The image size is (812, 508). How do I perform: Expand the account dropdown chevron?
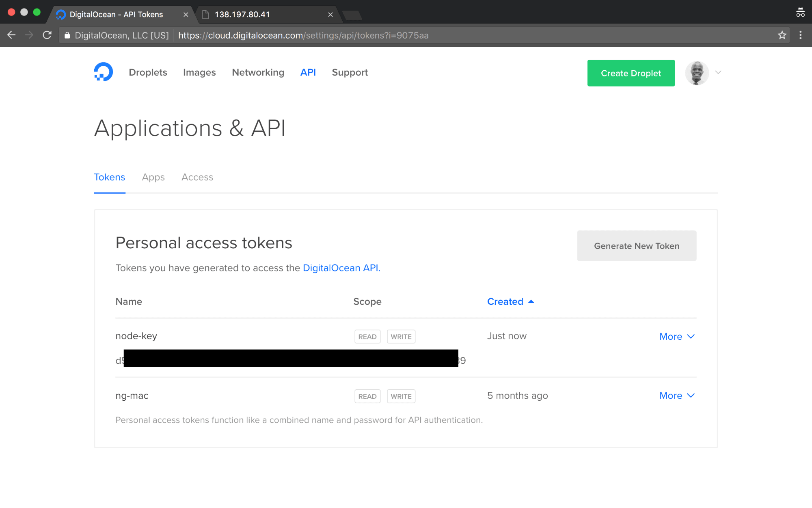718,72
